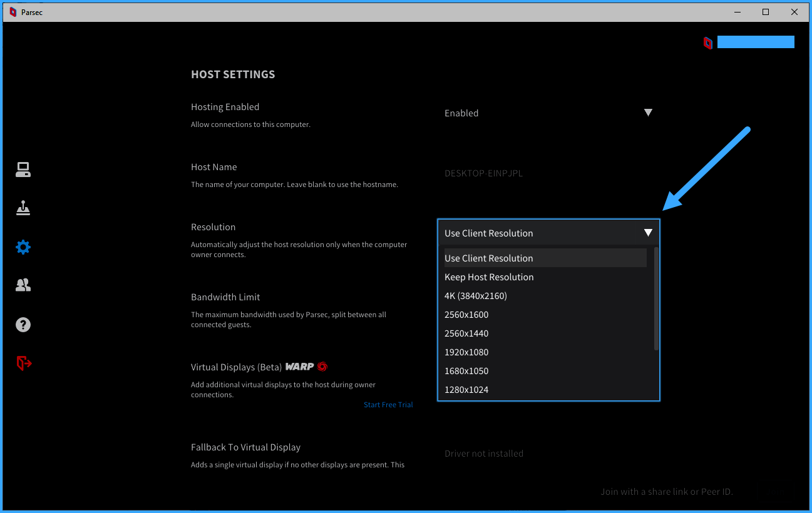Screen dimensions: 812x513
Task: Click the Resolution setting label
Action: pos(213,227)
